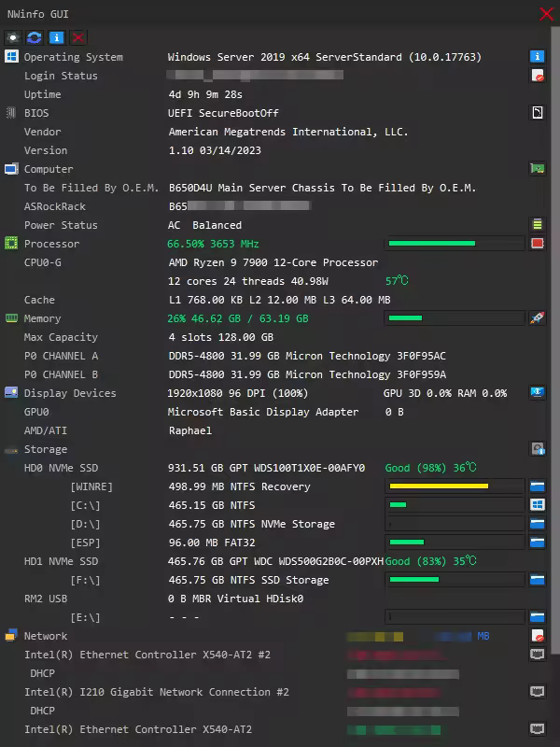Viewport: 560px width, 747px height.
Task: Click the icon on the BIOS row's right
Action: (537, 113)
